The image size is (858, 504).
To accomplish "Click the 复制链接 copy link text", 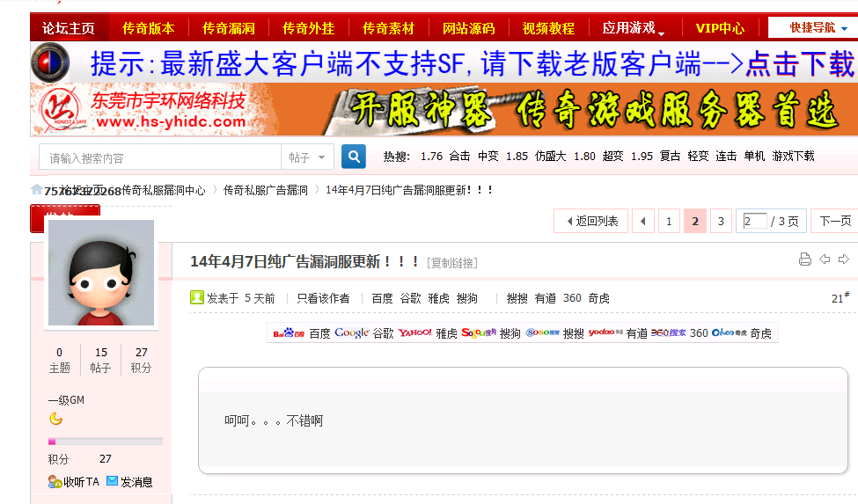I will [x=452, y=263].
